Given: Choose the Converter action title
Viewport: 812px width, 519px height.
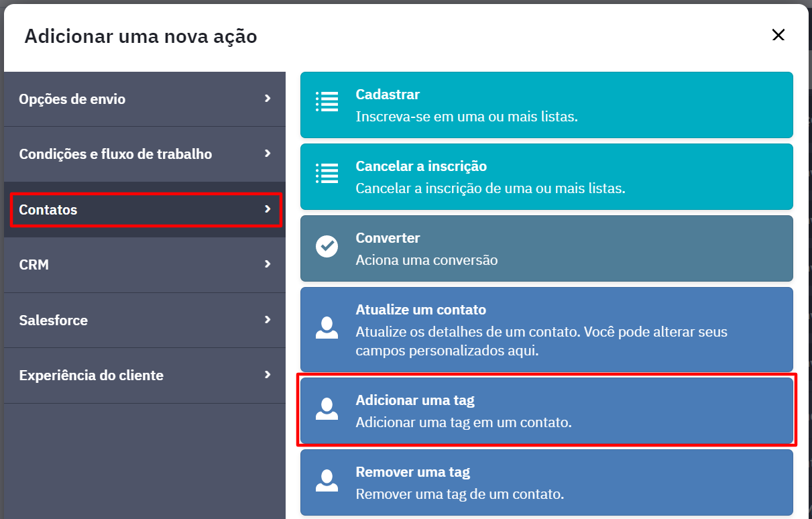Looking at the screenshot, I should (x=388, y=238).
